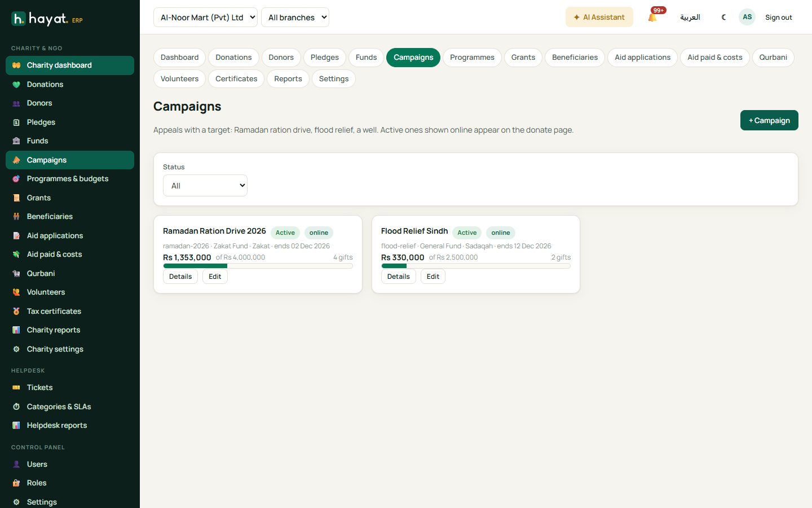Open the AI Assistant button
Viewport: 812px width, 508px height.
pos(599,17)
